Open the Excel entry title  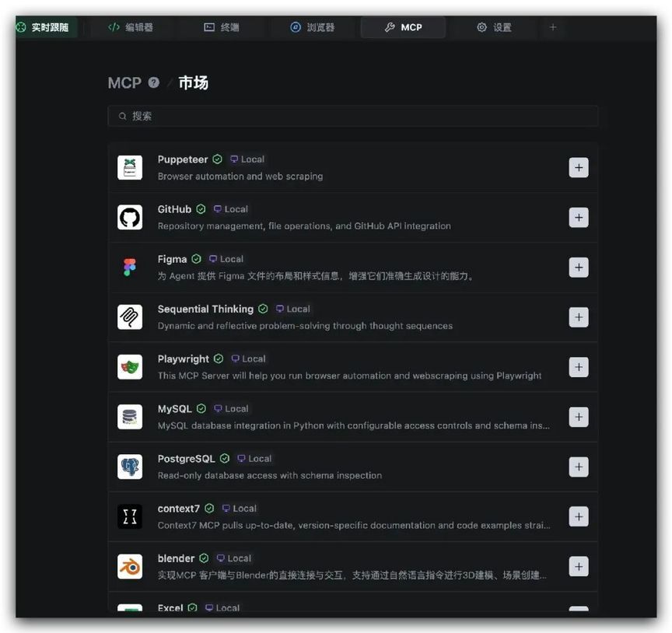coord(170,607)
